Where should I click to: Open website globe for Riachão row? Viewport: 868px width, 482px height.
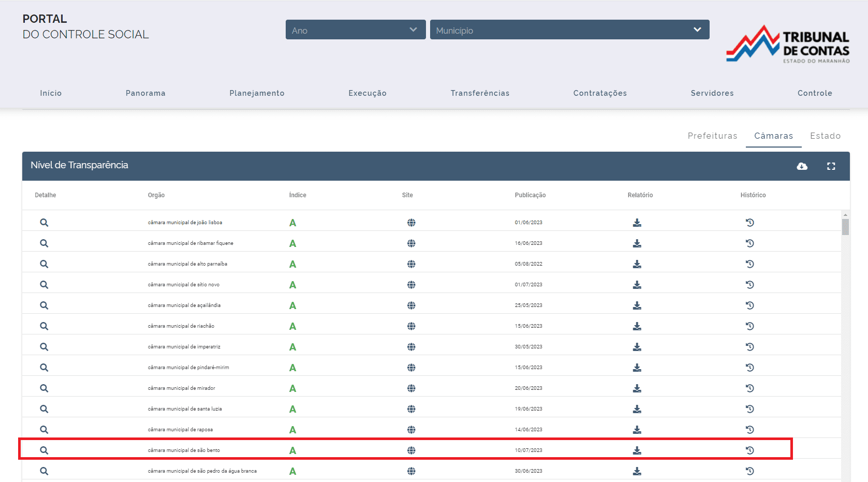coord(411,326)
